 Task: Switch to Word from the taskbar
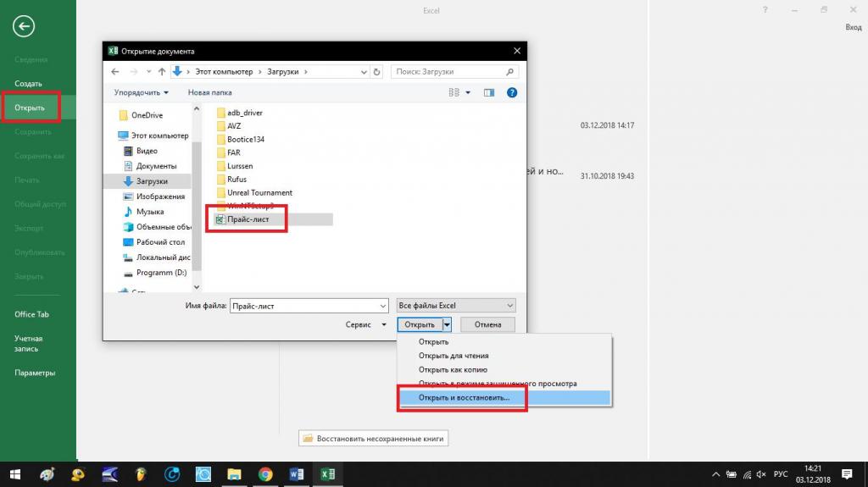(x=296, y=474)
